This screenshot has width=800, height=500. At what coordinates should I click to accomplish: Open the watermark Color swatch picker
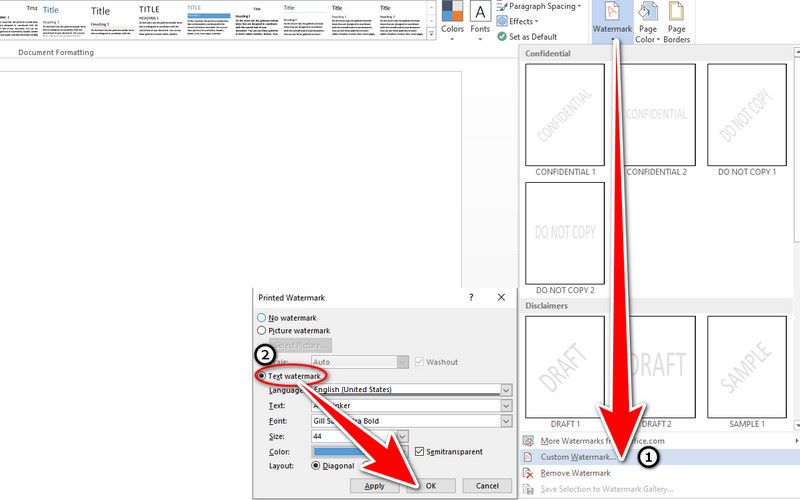[x=359, y=452]
